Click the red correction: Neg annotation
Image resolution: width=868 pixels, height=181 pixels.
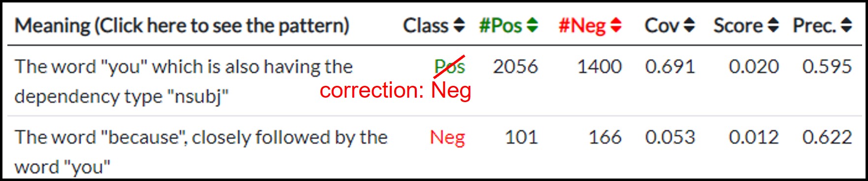(x=396, y=90)
